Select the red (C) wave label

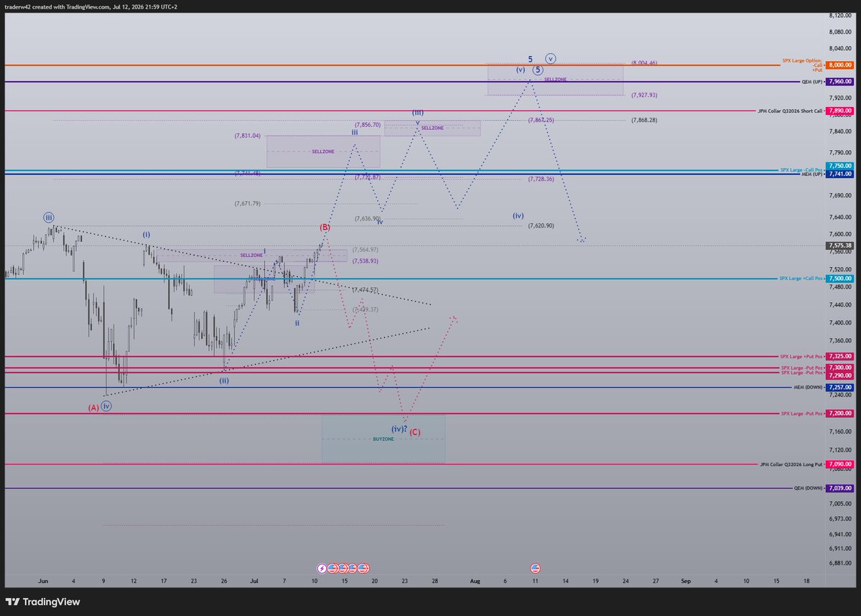[x=415, y=432]
